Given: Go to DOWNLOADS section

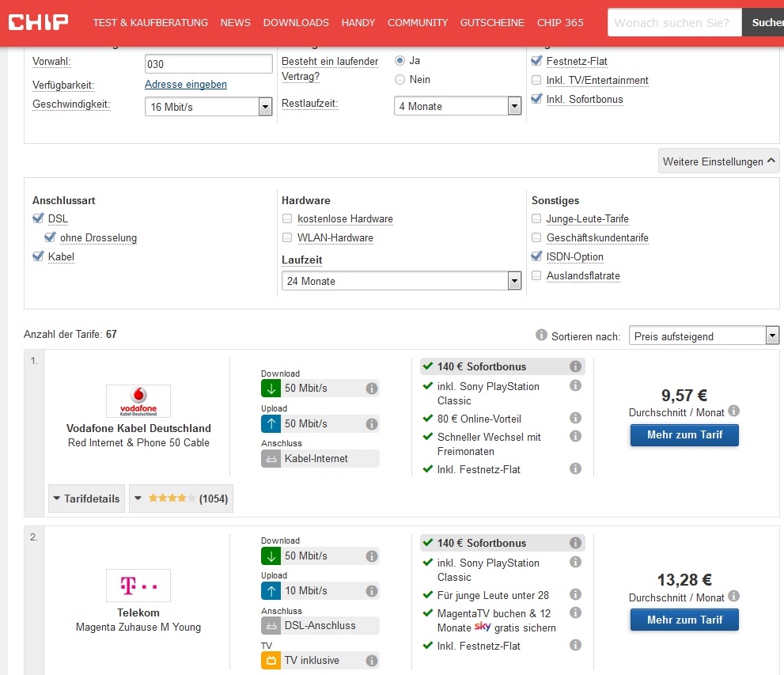Looking at the screenshot, I should coord(296,22).
